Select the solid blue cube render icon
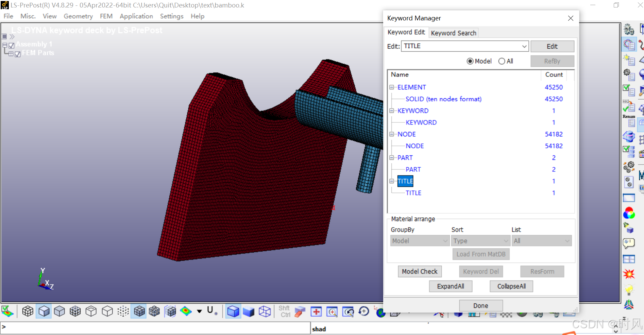 coord(233,311)
